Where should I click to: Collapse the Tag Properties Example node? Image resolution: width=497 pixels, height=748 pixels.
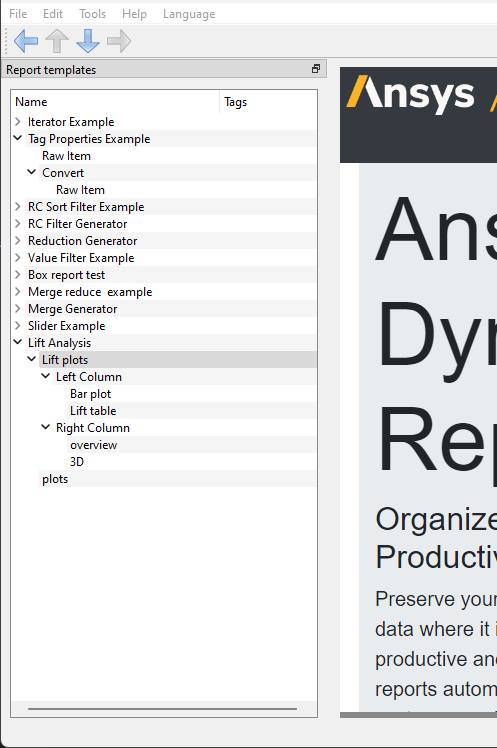[x=18, y=138]
